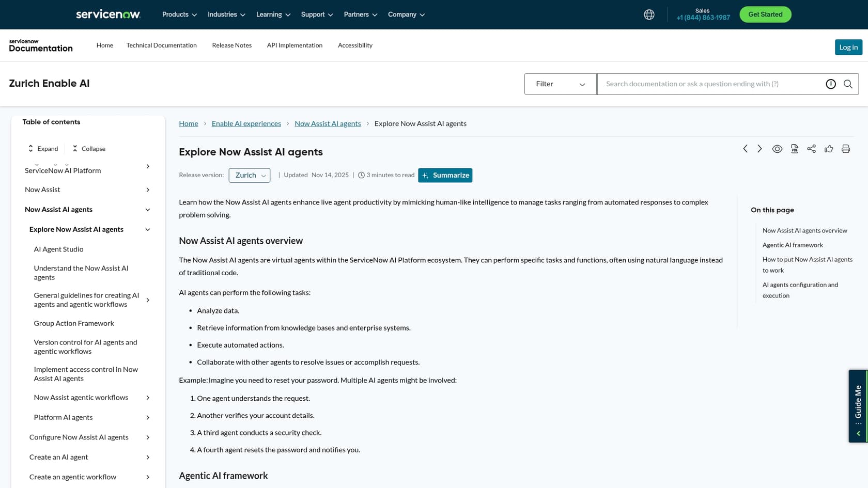
Task: Open the language globe selector
Action: 648,14
